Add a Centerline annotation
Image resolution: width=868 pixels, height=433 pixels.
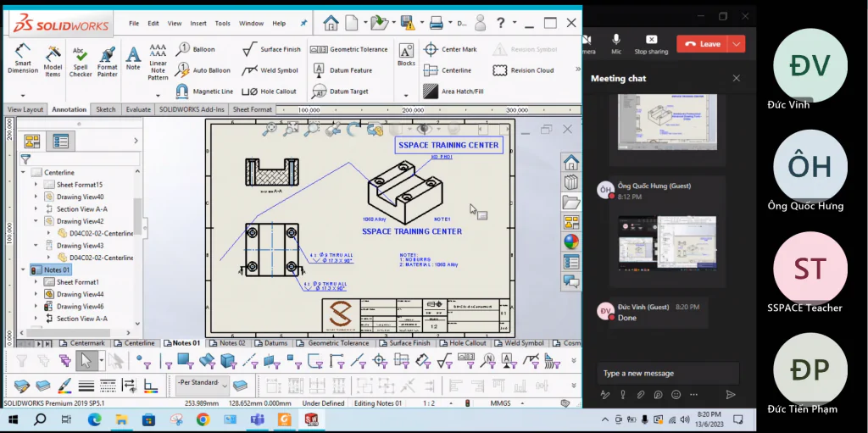[x=448, y=70]
